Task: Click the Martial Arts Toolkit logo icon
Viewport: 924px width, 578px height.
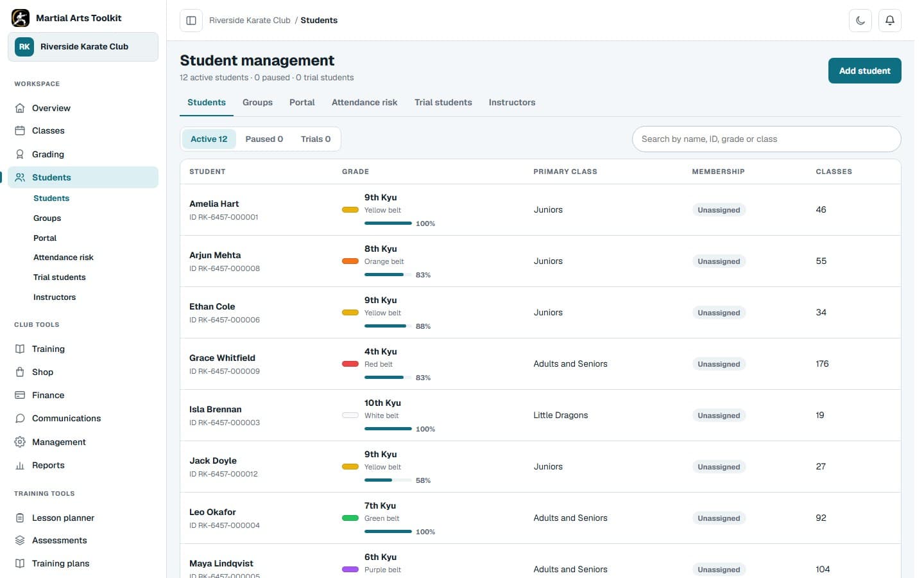Action: click(x=21, y=18)
